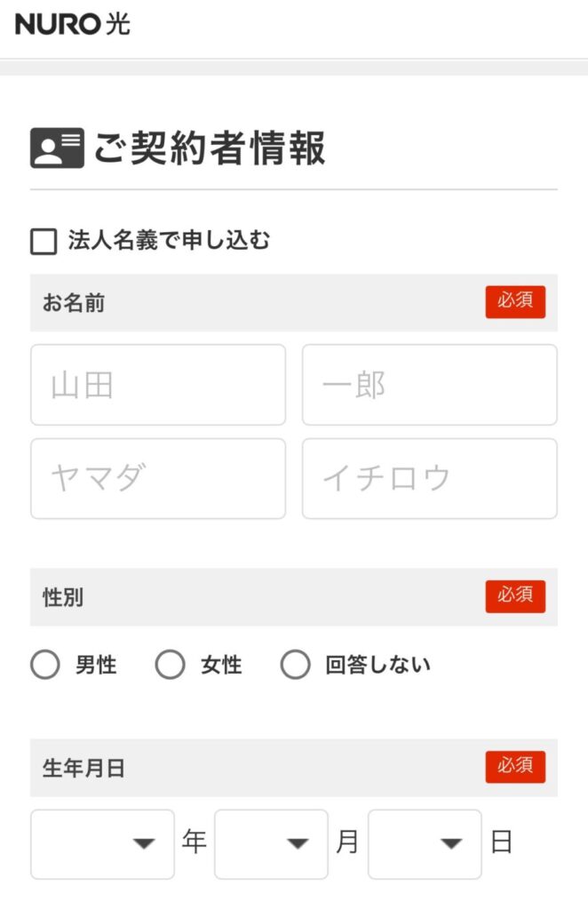The height and width of the screenshot is (910, 588).
Task: Check 法人名義で申し込む checkbox
Action: [44, 242]
